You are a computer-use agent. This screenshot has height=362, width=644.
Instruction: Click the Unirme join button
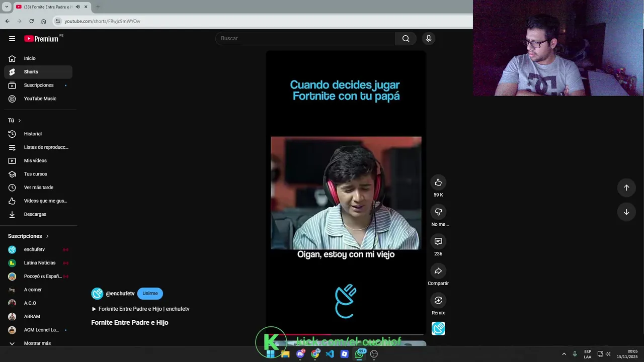click(150, 294)
